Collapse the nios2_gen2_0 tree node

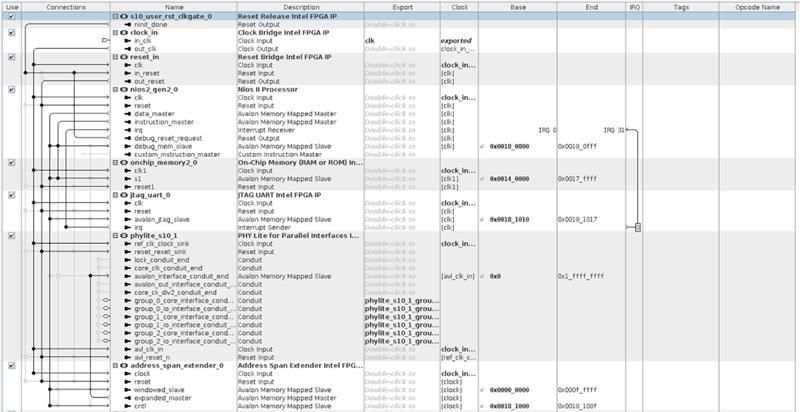115,90
